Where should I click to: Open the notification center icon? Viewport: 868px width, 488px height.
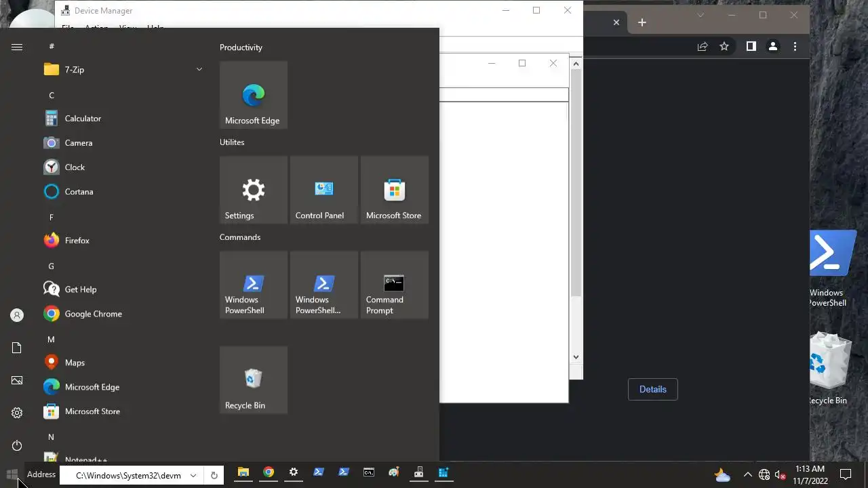click(x=846, y=474)
